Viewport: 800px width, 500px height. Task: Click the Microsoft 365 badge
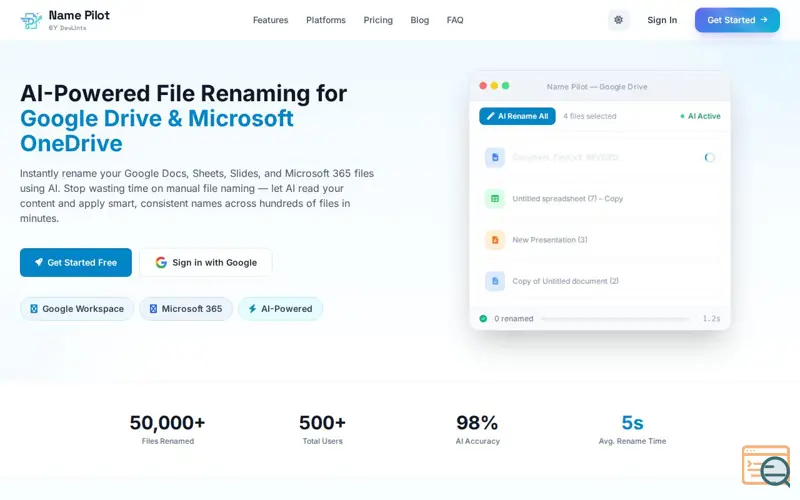(x=186, y=309)
